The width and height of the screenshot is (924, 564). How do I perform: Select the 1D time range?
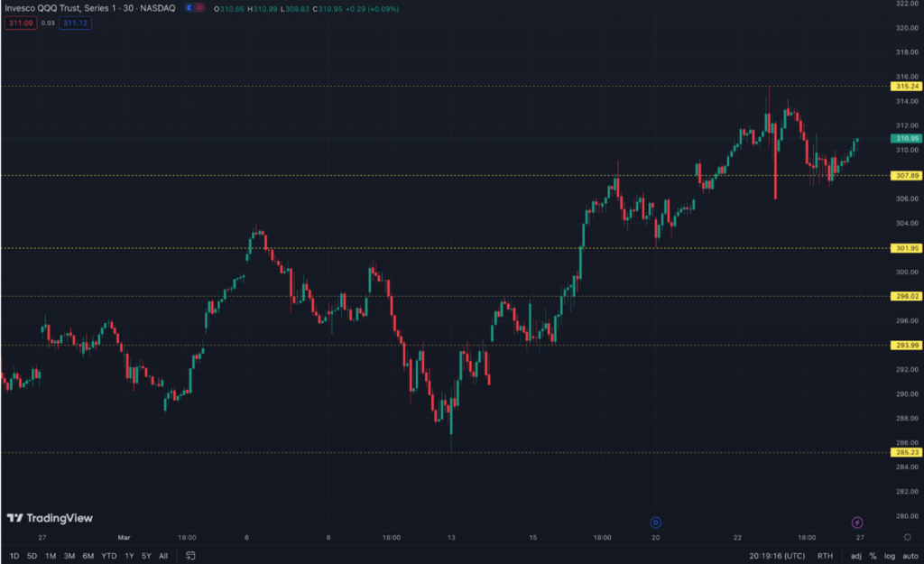(14, 556)
